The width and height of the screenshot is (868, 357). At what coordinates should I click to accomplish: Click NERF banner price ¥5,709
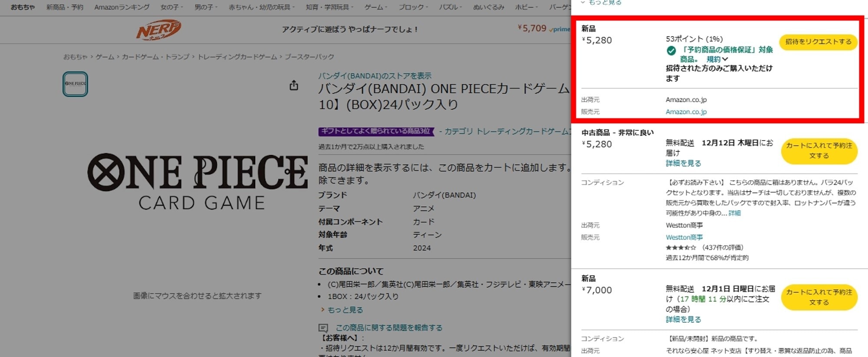532,29
